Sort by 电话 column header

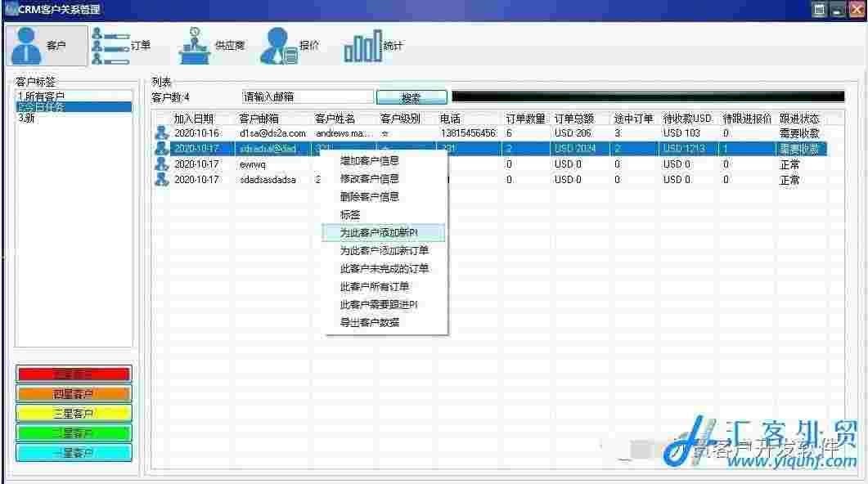pyautogui.click(x=450, y=119)
